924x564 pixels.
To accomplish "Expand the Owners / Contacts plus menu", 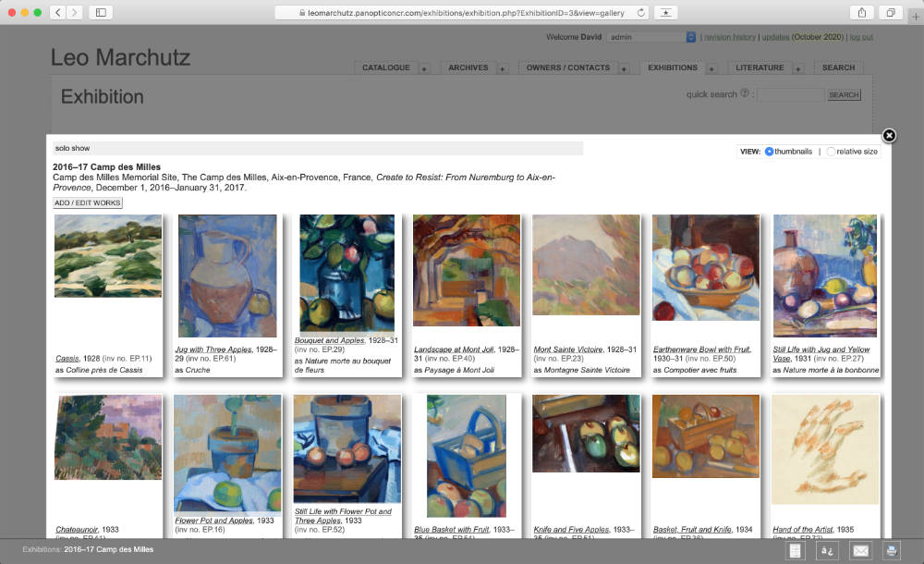I will point(624,69).
